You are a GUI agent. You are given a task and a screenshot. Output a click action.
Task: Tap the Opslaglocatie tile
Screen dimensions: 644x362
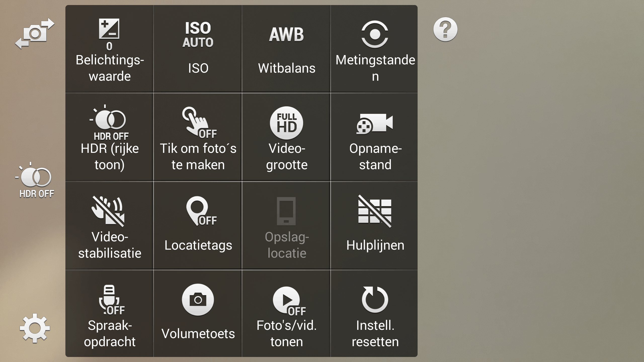287,226
